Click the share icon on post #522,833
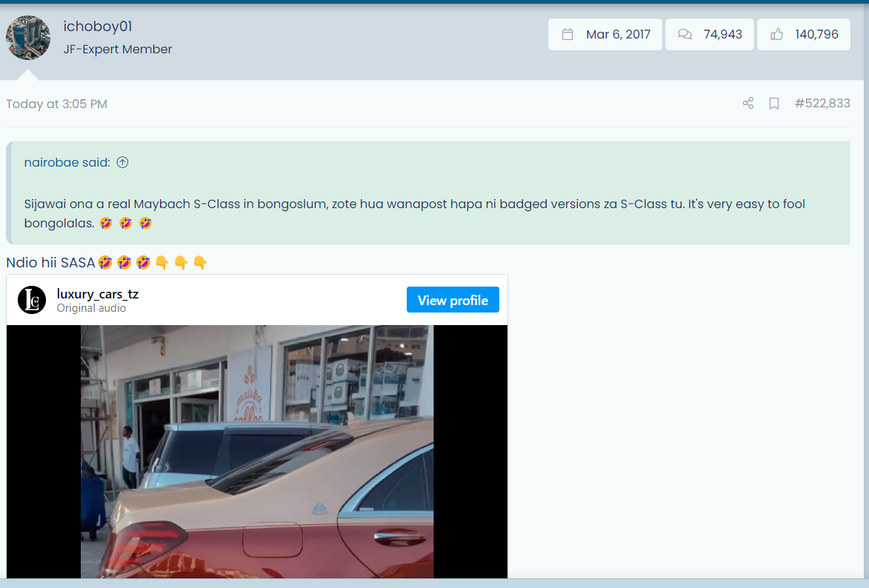 point(748,104)
